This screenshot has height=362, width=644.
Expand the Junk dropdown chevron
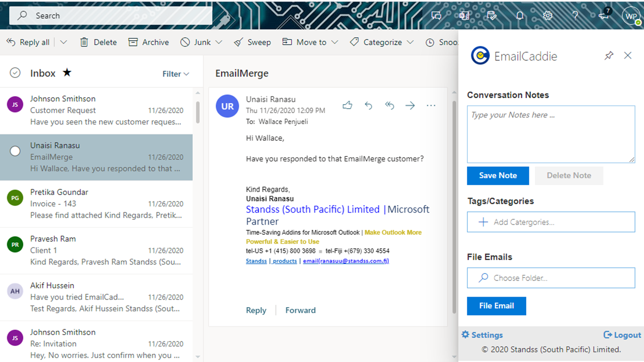[x=218, y=42]
